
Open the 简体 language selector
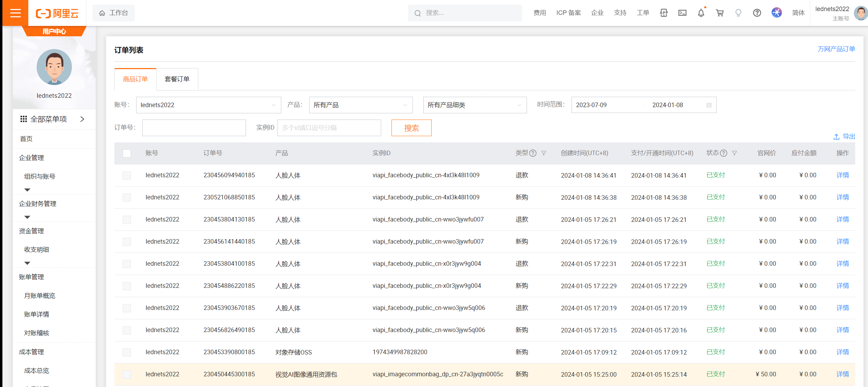pos(798,13)
